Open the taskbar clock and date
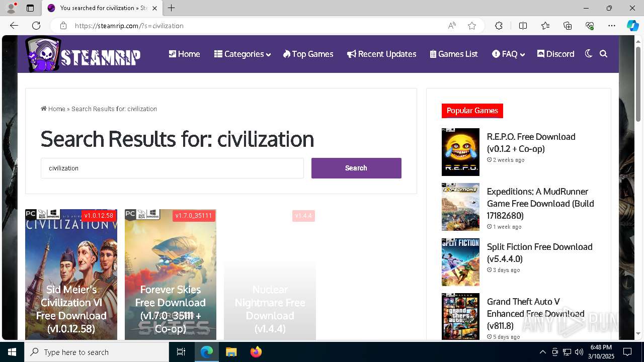The width and height of the screenshot is (644, 362). pyautogui.click(x=601, y=352)
